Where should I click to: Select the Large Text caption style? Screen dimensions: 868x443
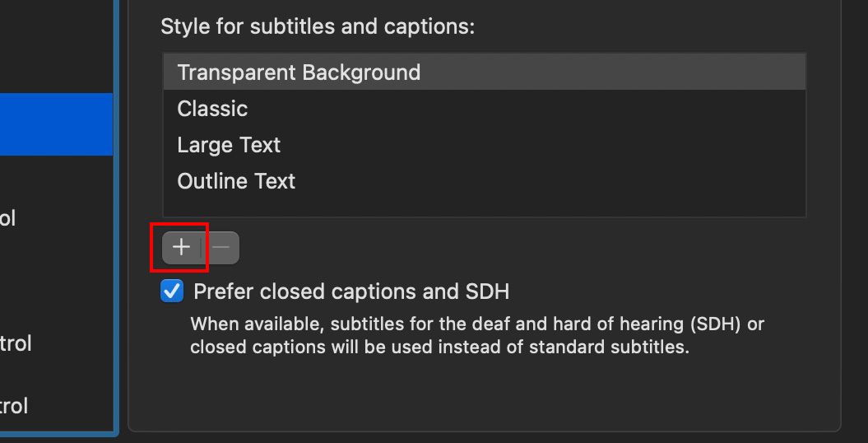(229, 145)
